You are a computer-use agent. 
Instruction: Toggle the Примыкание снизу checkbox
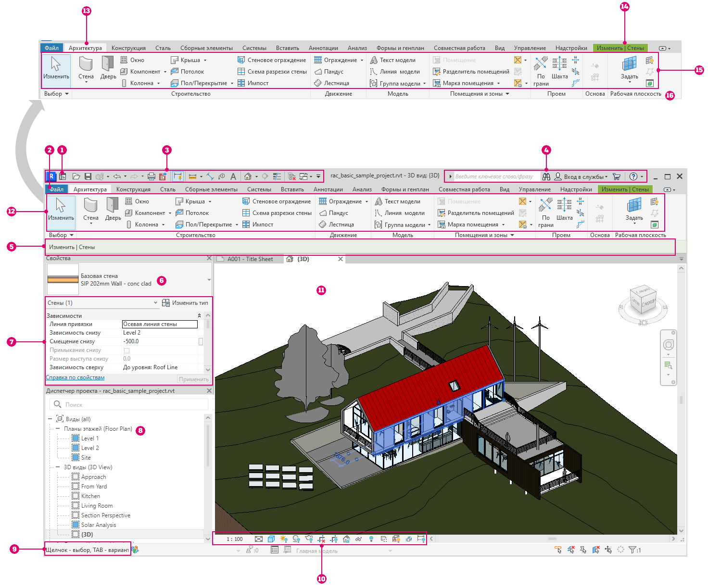[x=127, y=350]
